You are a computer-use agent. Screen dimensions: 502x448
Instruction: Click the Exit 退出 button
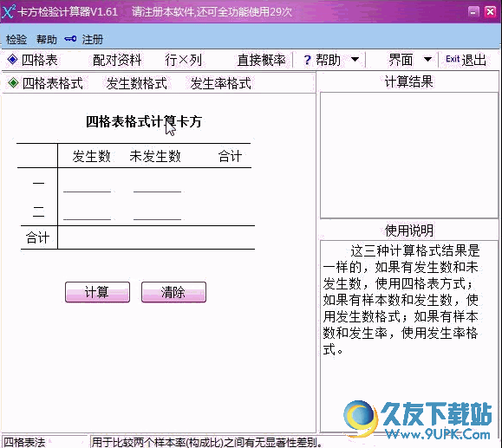[x=466, y=60]
